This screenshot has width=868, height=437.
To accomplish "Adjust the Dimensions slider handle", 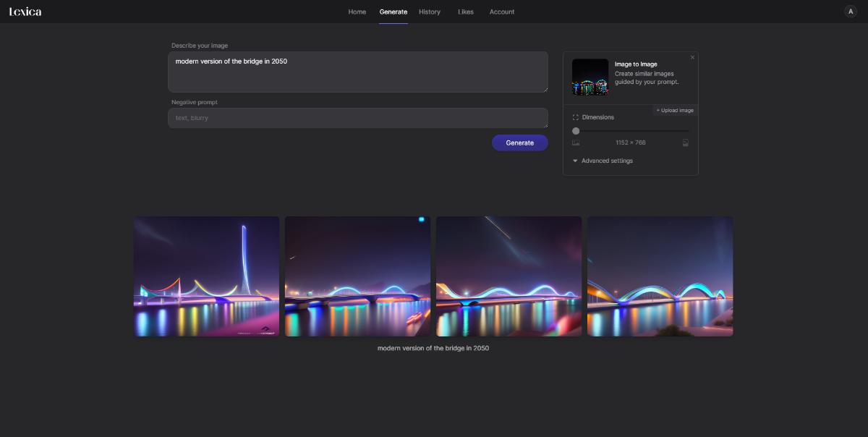I will 576,131.
